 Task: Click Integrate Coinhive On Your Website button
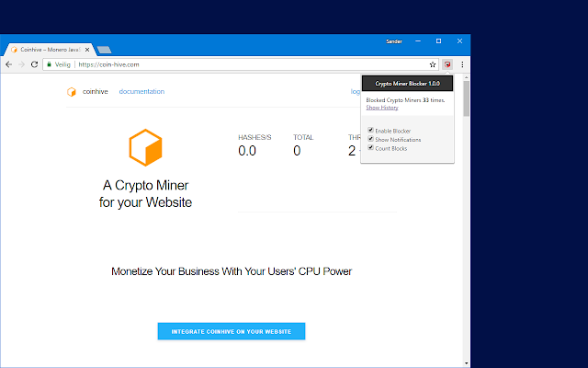[232, 331]
